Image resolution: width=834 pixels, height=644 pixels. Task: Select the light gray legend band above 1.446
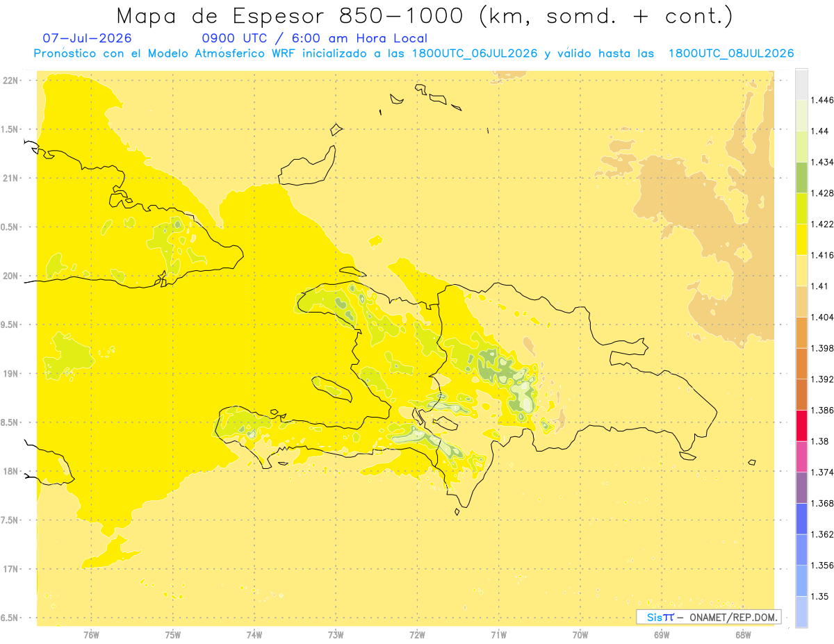(x=801, y=85)
